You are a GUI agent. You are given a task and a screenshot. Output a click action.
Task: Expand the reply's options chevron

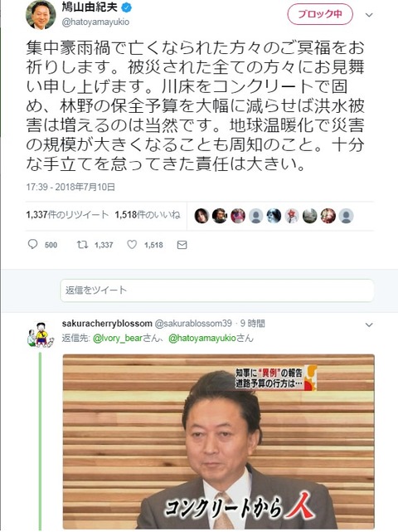click(369, 325)
